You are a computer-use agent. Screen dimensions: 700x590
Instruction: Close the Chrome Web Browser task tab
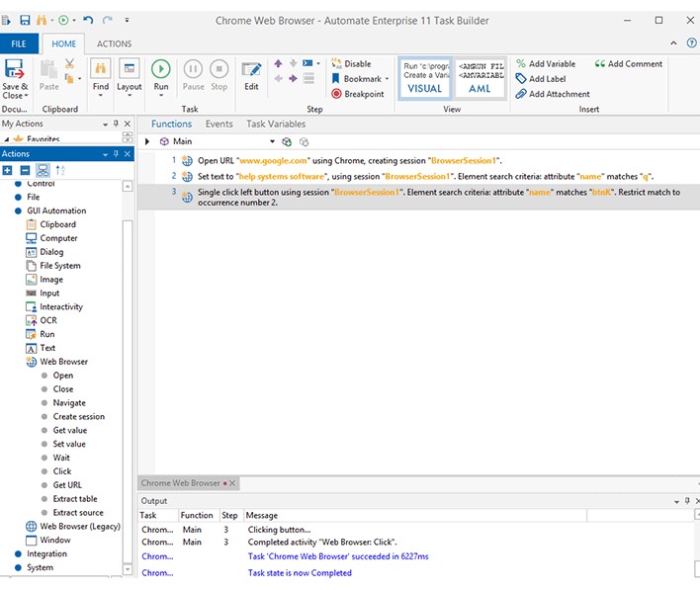click(232, 483)
